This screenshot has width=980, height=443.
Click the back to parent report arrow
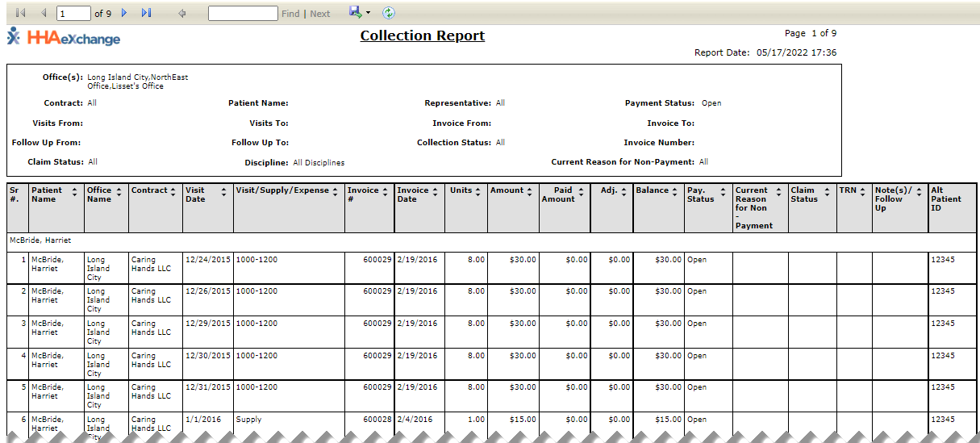coord(182,13)
